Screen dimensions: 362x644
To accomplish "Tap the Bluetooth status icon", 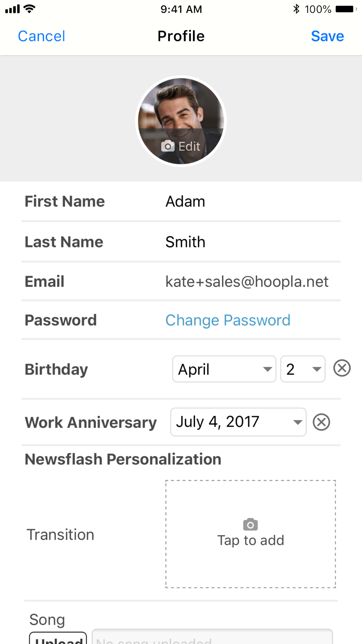I will tap(296, 9).
